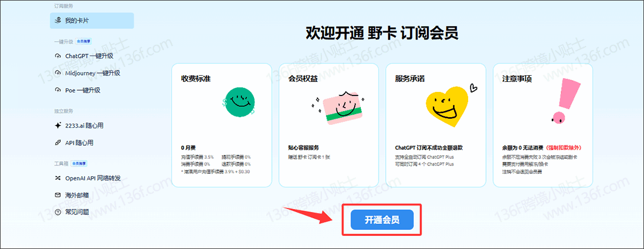
Task: Click the question mark icon beside 常见问题
Action: pos(58,213)
